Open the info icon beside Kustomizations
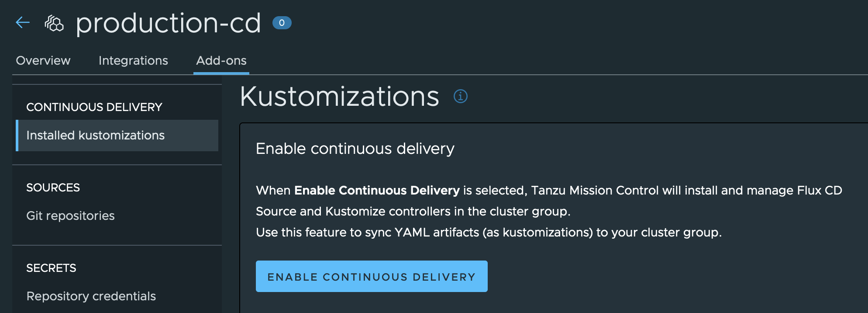The image size is (868, 313). tap(461, 96)
